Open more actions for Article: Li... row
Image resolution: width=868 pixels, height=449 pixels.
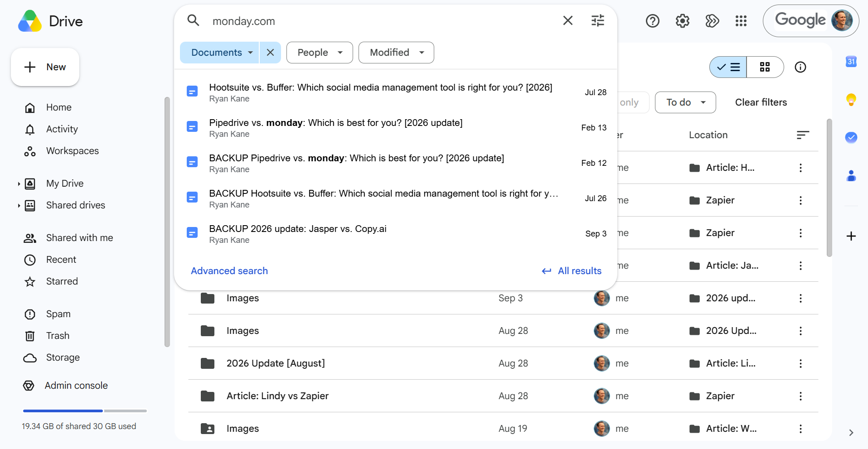click(800, 363)
